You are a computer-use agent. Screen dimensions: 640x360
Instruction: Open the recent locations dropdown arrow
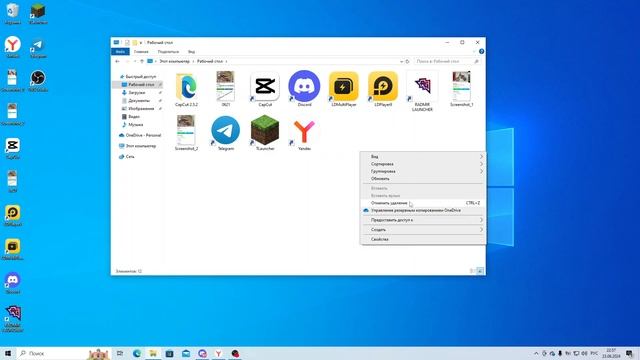[135, 61]
